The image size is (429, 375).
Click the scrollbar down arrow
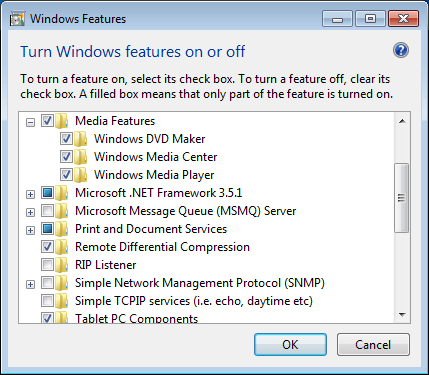(402, 315)
